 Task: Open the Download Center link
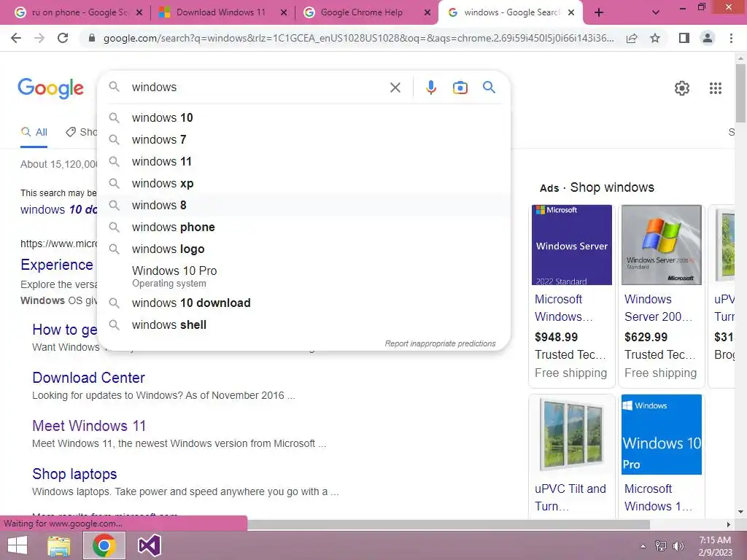point(88,378)
